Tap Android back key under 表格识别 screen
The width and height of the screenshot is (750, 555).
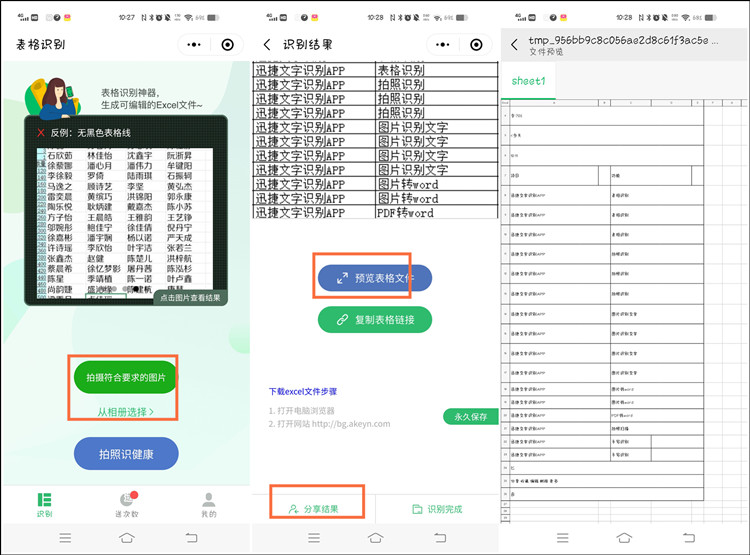click(191, 538)
